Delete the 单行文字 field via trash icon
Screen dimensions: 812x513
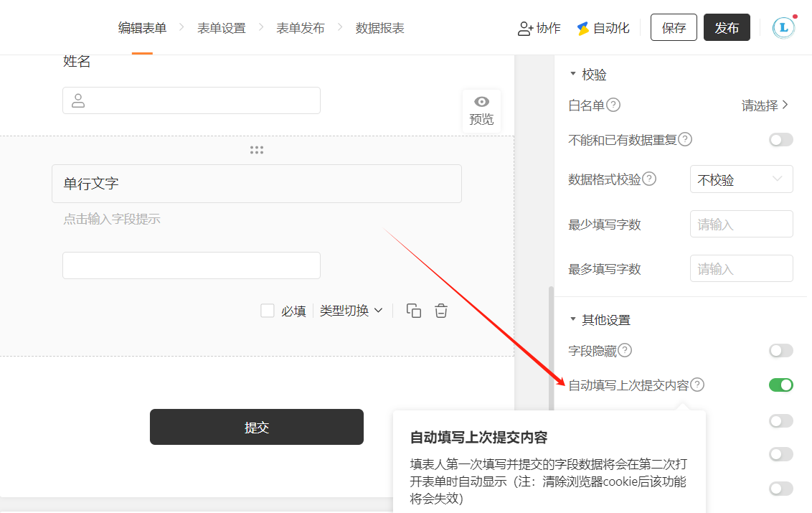(x=441, y=311)
